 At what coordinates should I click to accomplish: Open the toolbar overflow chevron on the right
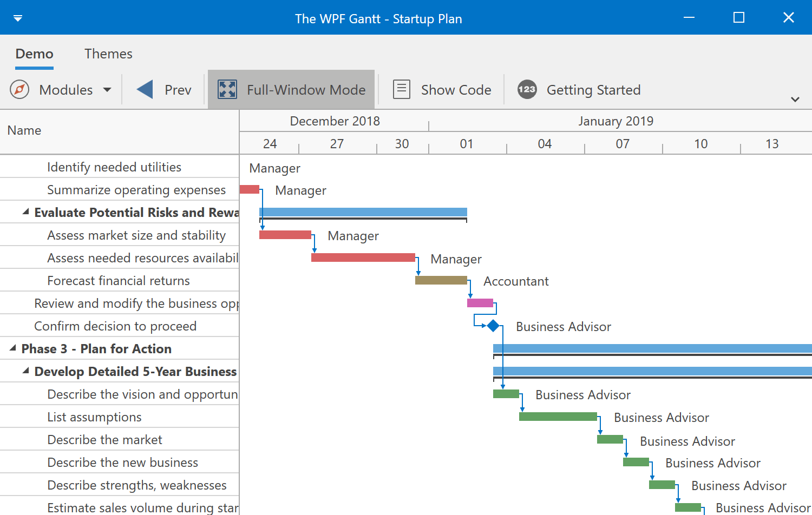pos(795,100)
